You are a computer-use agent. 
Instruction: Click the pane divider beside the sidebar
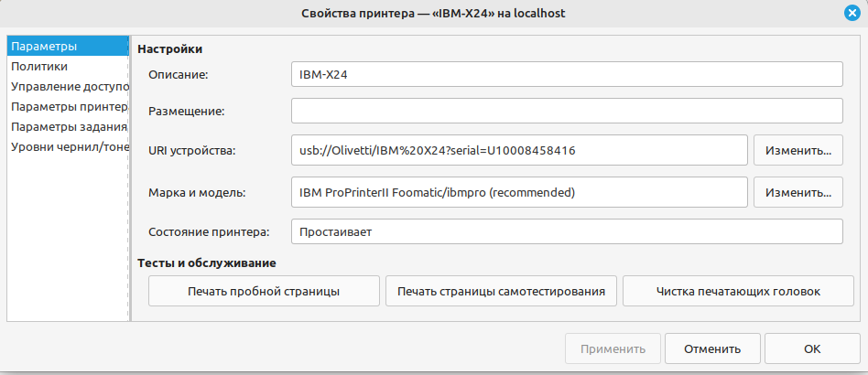coord(130,178)
